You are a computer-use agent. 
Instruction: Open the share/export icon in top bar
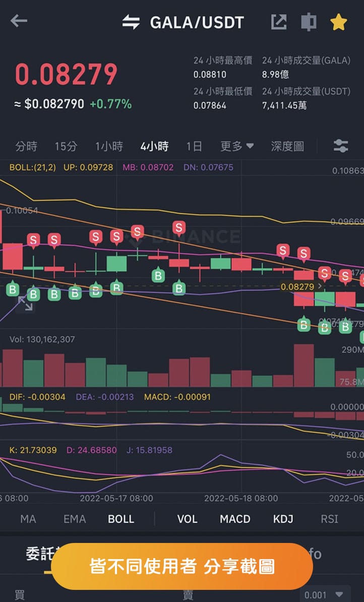(279, 22)
